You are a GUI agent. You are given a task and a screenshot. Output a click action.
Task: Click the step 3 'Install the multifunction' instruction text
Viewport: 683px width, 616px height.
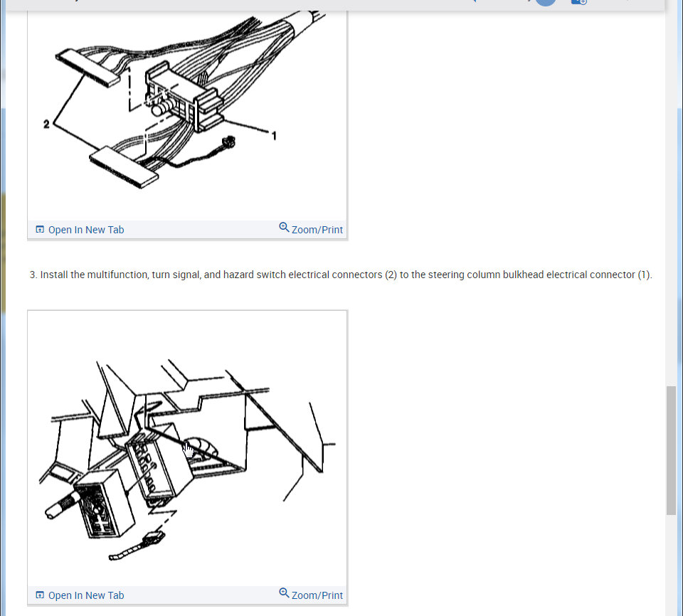[341, 275]
